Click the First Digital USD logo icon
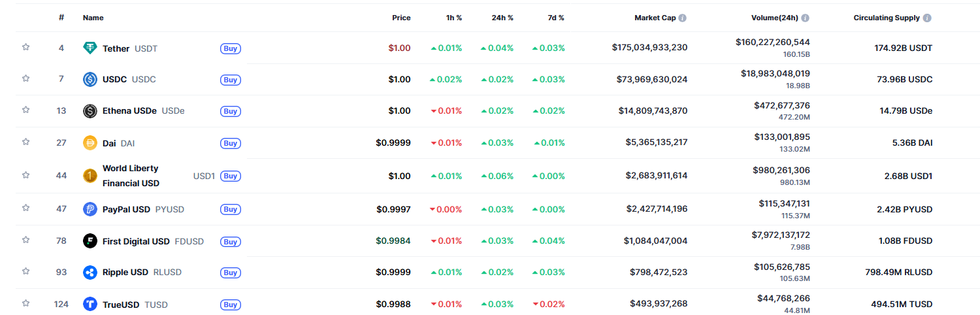Image resolution: width=980 pixels, height=315 pixels. coord(90,241)
